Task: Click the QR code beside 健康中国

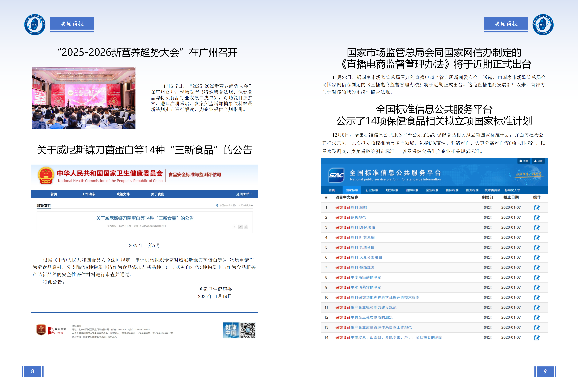Action: [248, 330]
